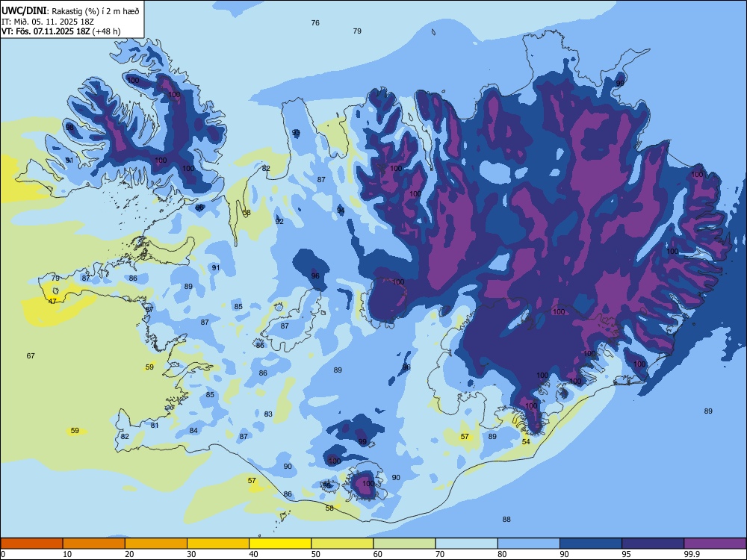
Task: Pick the amber 20–30 legend color band
Action: tap(156, 544)
